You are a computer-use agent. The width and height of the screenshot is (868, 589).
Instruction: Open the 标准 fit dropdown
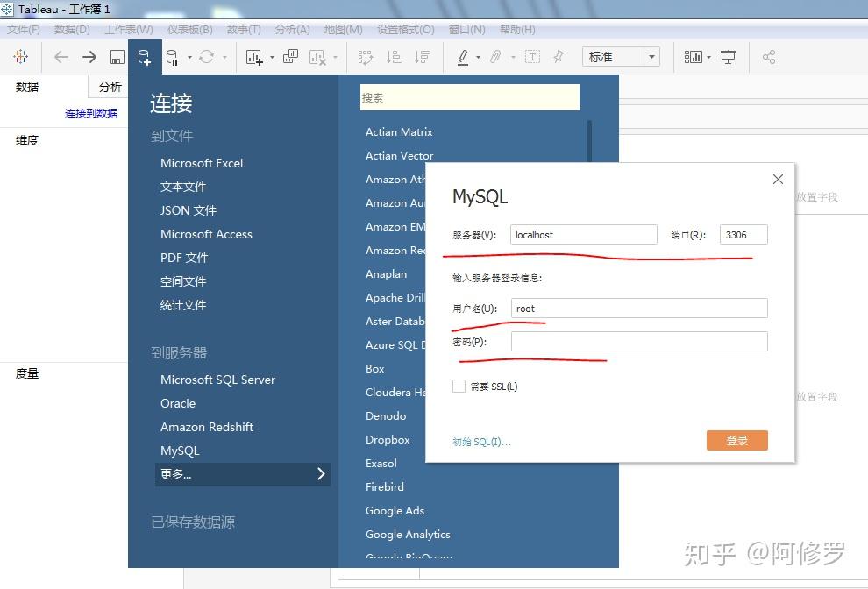click(x=621, y=56)
